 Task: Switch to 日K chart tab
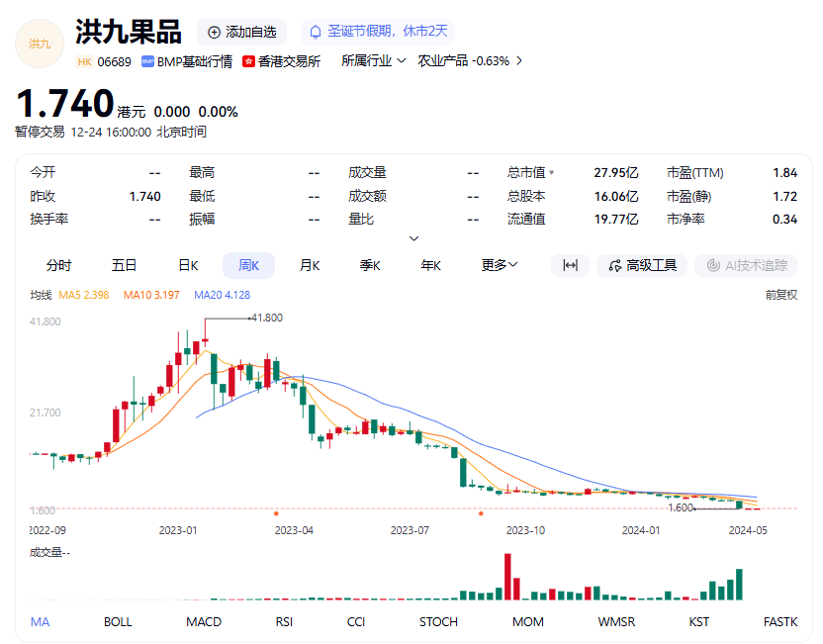click(188, 265)
